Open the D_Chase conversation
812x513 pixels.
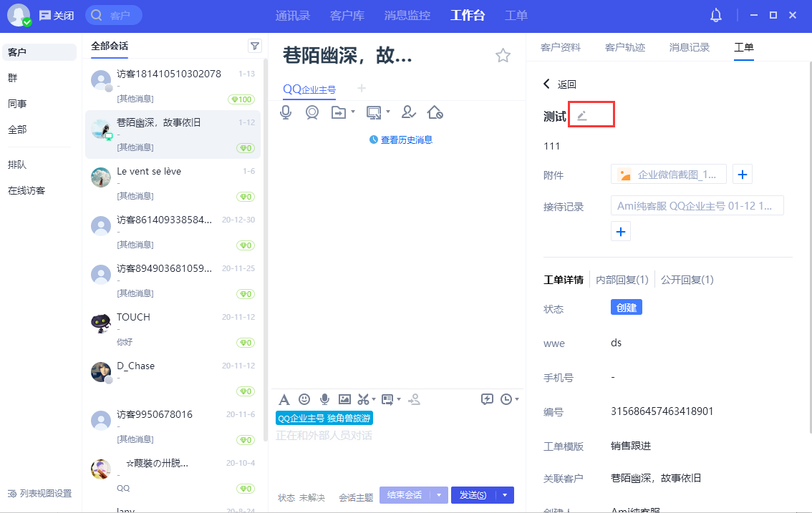(x=173, y=378)
